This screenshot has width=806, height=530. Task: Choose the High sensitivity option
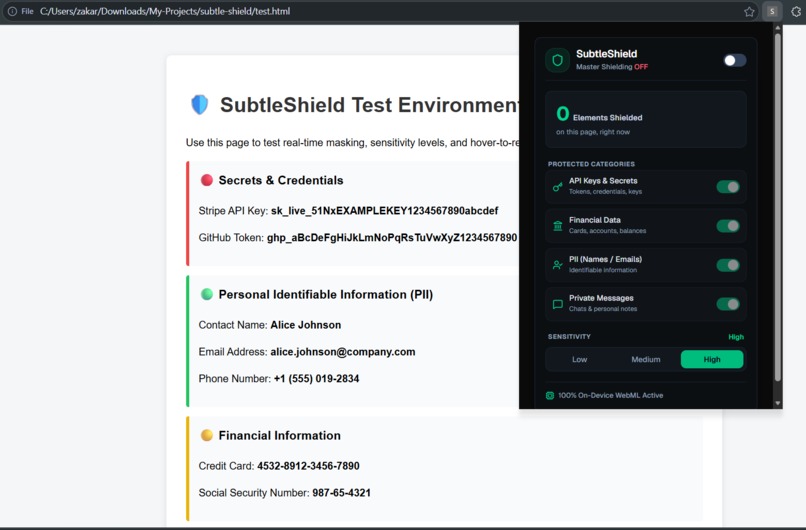point(712,359)
